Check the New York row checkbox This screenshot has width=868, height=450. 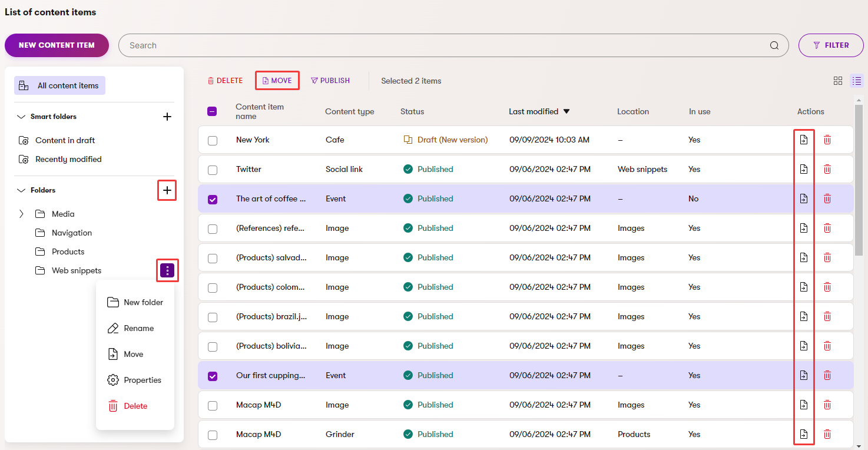(x=213, y=140)
